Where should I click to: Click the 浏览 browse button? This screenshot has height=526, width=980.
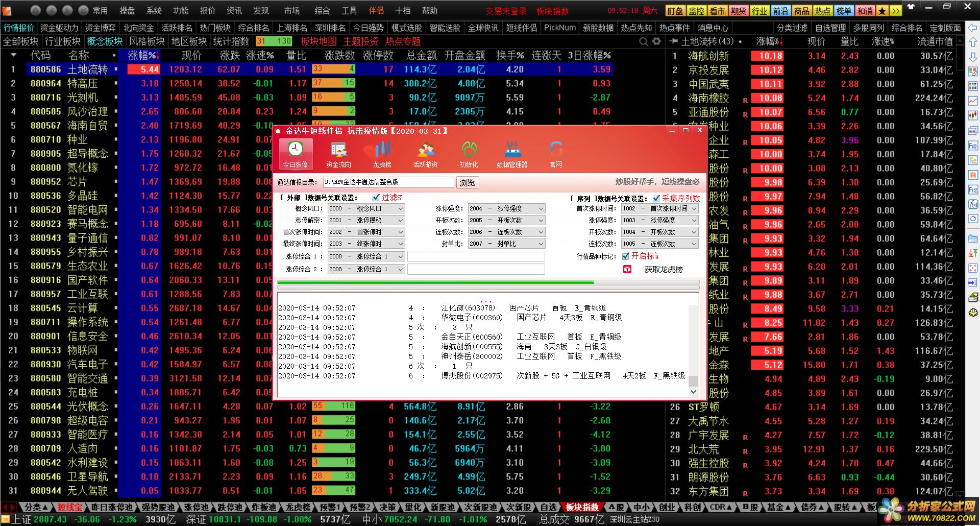467,182
